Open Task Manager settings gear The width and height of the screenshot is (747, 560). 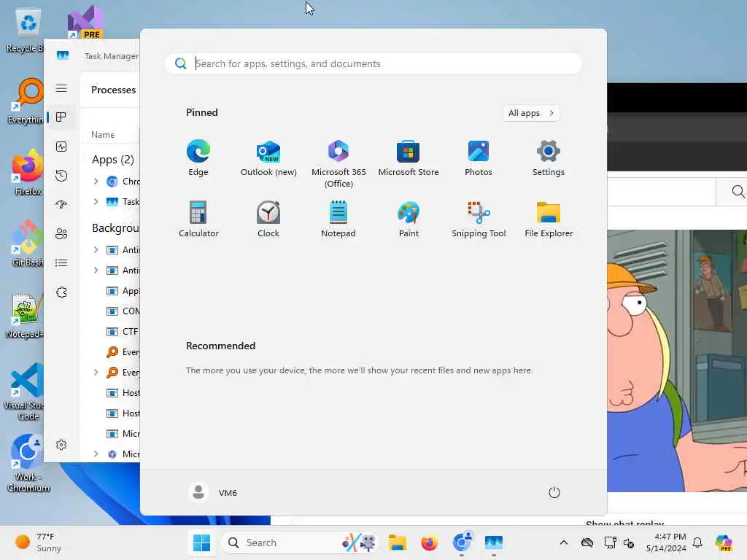coord(61,445)
